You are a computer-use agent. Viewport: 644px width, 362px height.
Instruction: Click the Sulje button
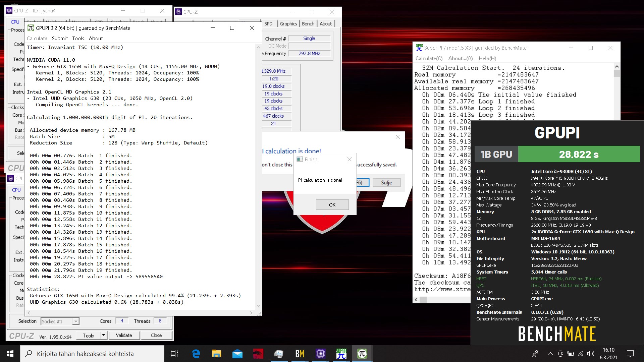(386, 182)
